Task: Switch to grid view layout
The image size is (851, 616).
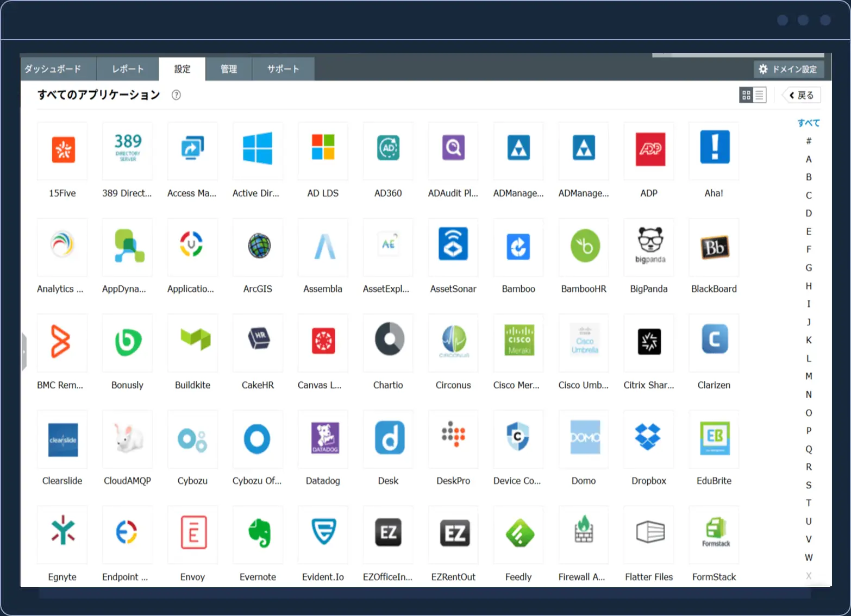Action: 746,95
